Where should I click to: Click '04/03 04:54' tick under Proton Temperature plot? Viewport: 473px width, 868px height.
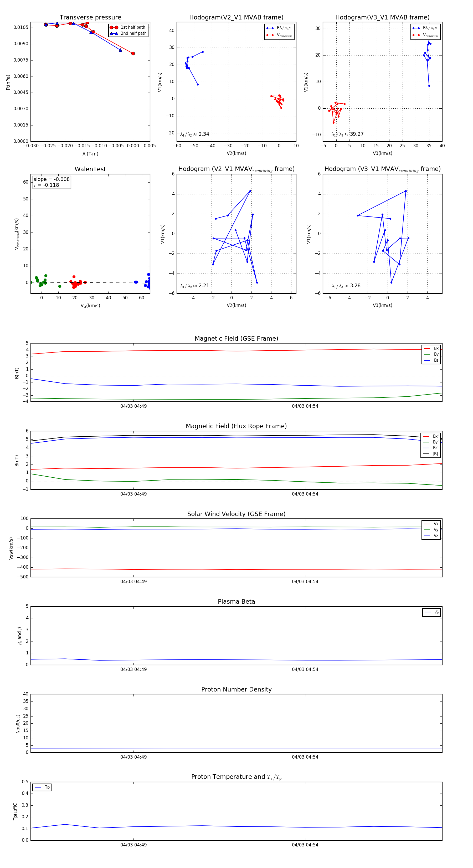305,845
